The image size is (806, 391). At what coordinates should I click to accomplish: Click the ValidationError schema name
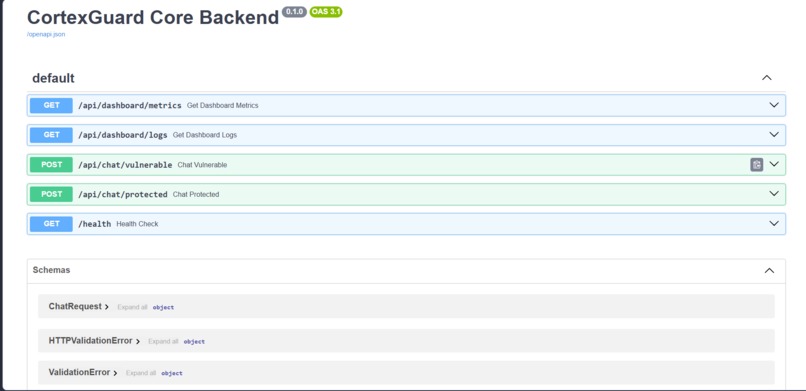[79, 372]
